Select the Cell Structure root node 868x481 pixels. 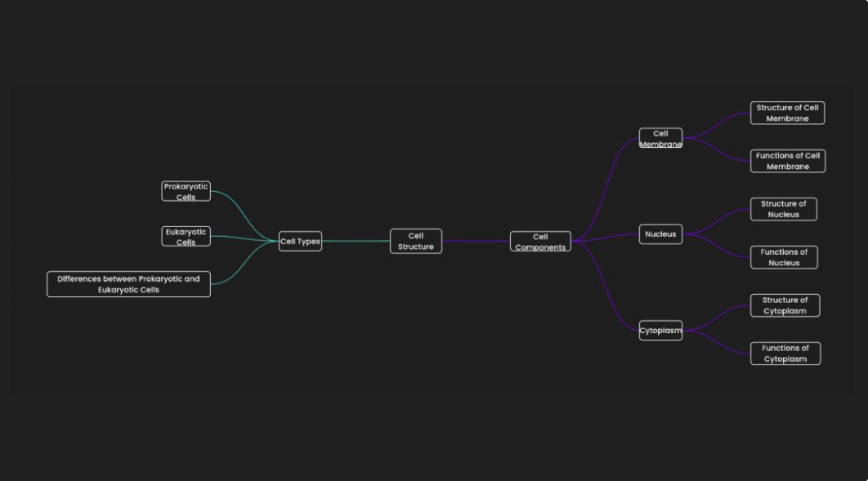click(416, 240)
